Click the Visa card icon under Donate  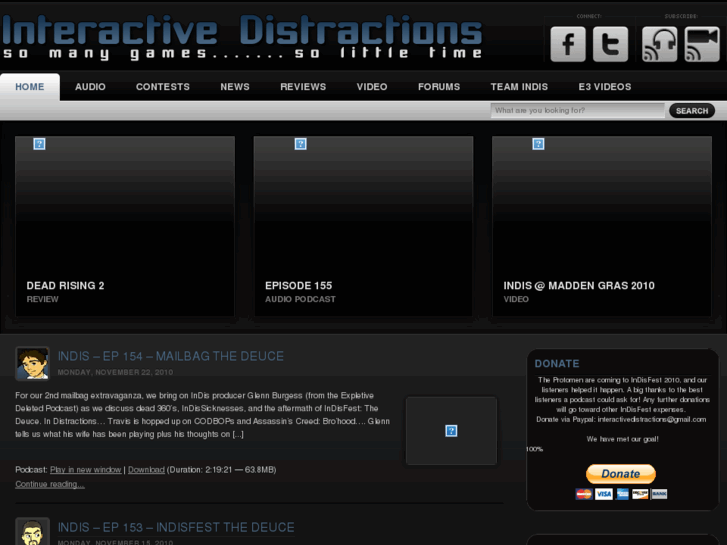point(604,494)
